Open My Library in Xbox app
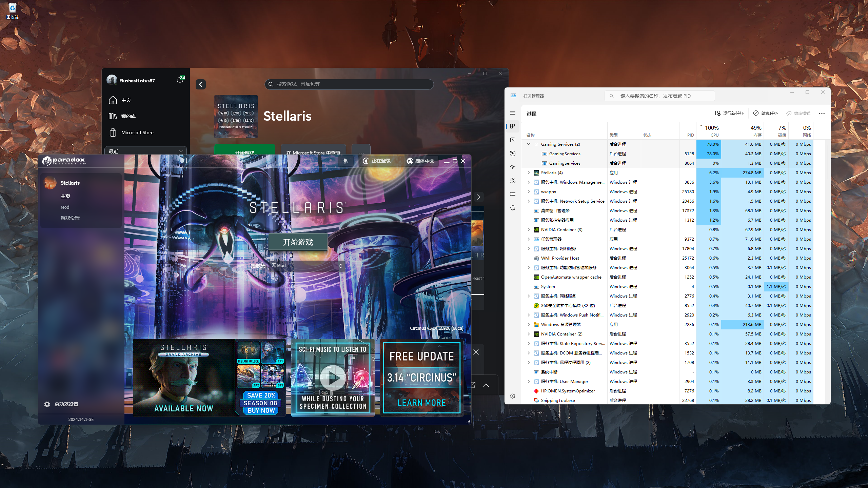This screenshot has width=868, height=488. [146, 116]
